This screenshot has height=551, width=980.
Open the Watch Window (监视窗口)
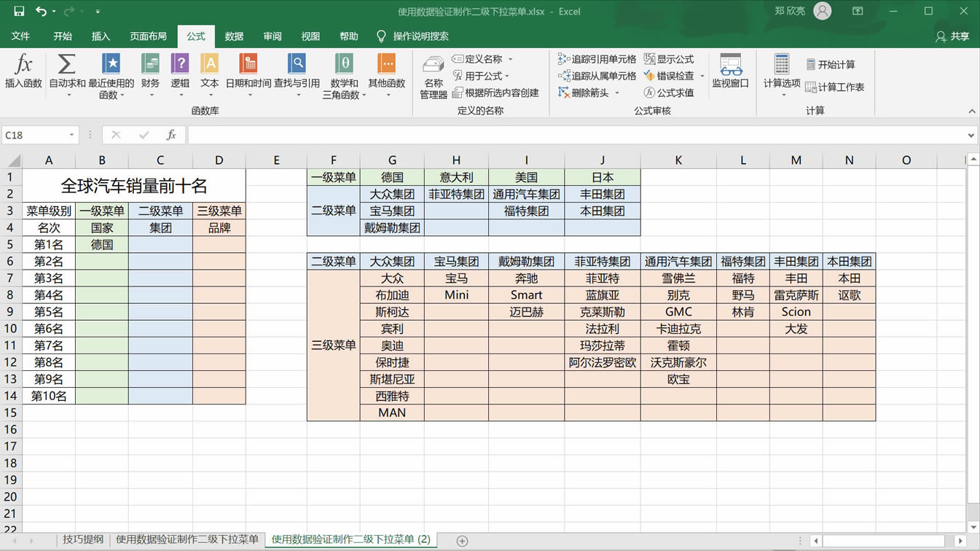click(730, 71)
